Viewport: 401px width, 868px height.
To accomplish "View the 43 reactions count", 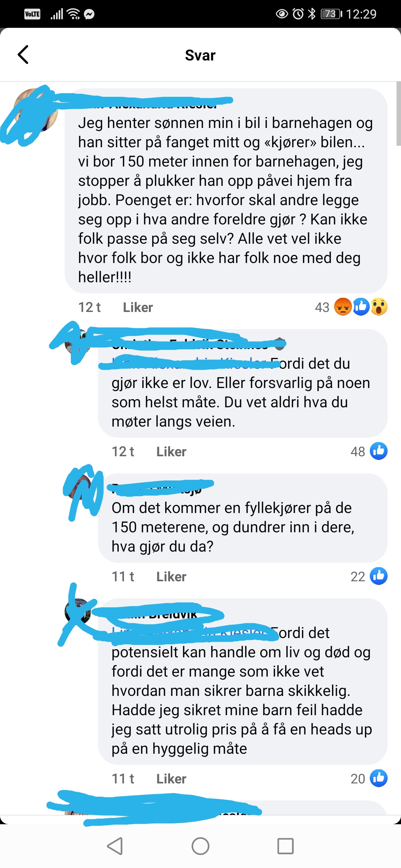I will [x=322, y=308].
